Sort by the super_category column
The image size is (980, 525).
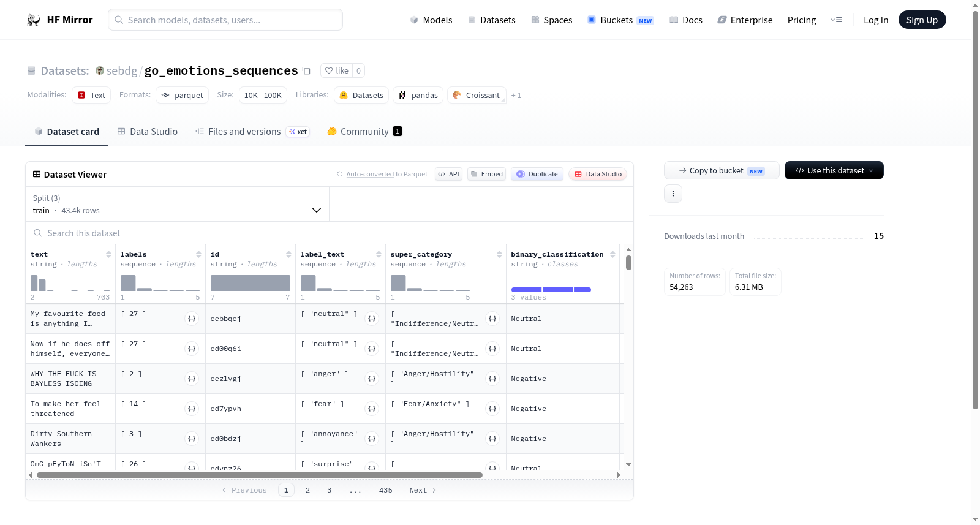[499, 254]
